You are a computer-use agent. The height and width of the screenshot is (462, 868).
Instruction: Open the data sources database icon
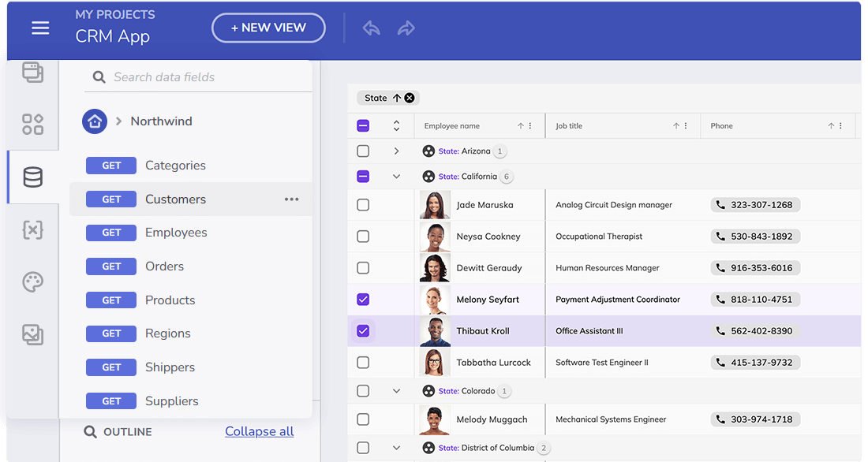click(33, 177)
